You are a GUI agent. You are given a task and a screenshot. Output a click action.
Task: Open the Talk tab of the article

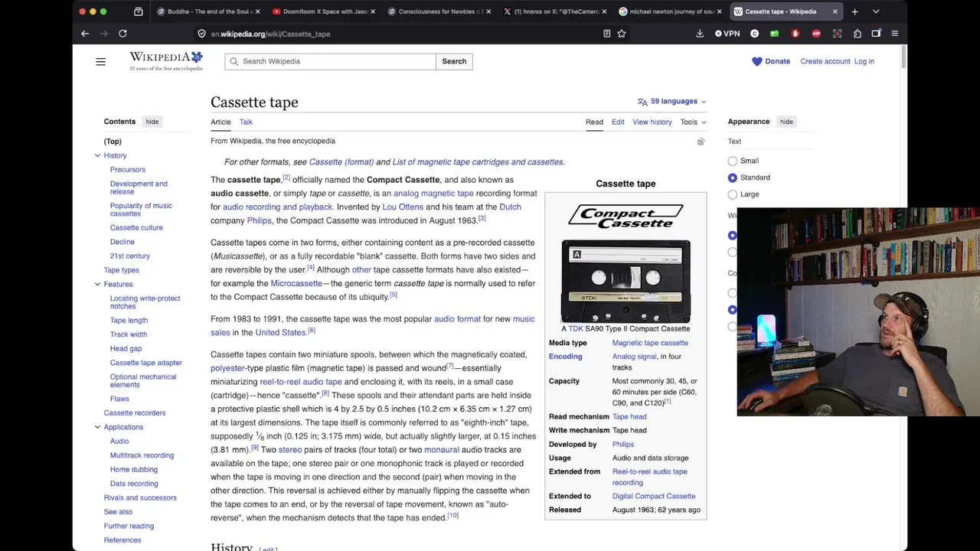coord(246,122)
